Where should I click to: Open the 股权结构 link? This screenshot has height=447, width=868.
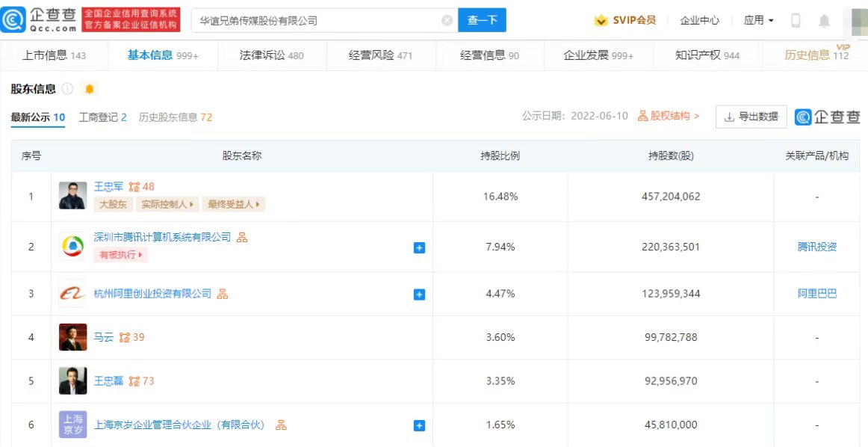tap(668, 116)
